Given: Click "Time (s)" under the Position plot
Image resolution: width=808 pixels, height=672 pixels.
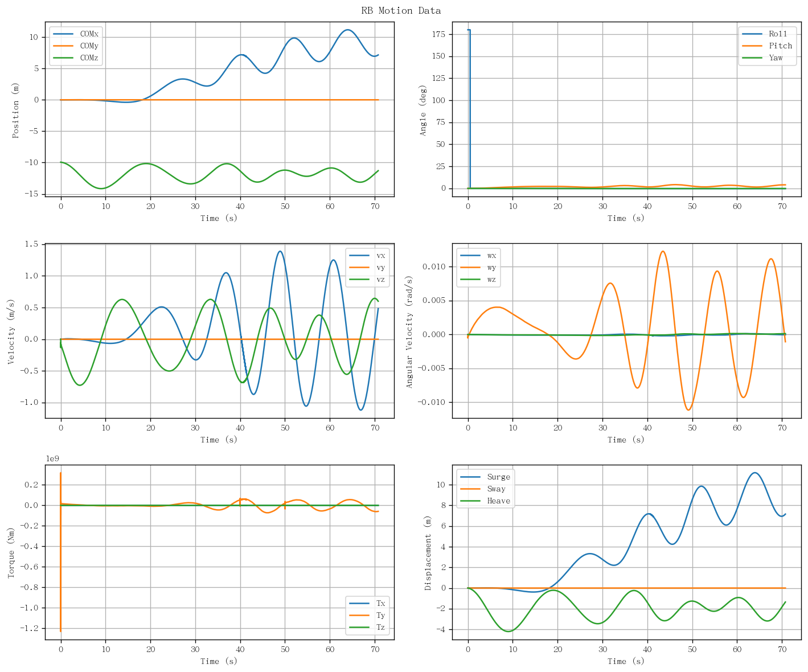Looking at the screenshot, I should click(x=219, y=218).
